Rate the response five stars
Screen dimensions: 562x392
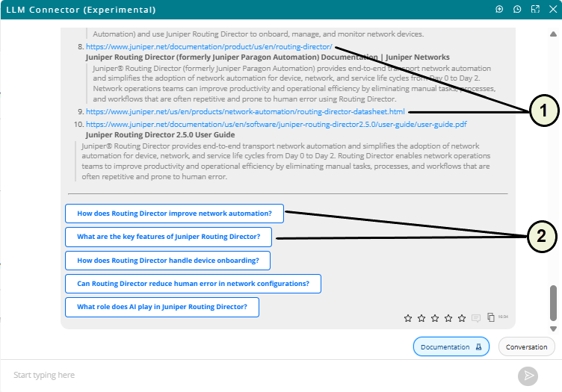click(462, 318)
